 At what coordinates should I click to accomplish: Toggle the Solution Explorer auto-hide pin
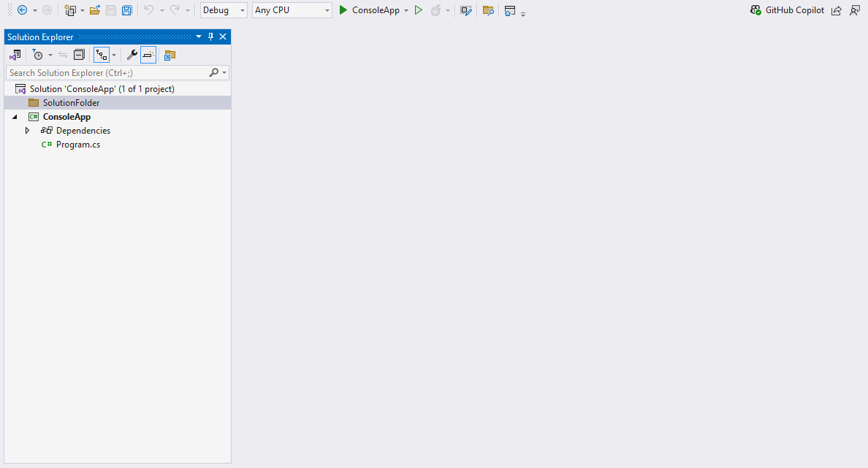[x=210, y=37]
